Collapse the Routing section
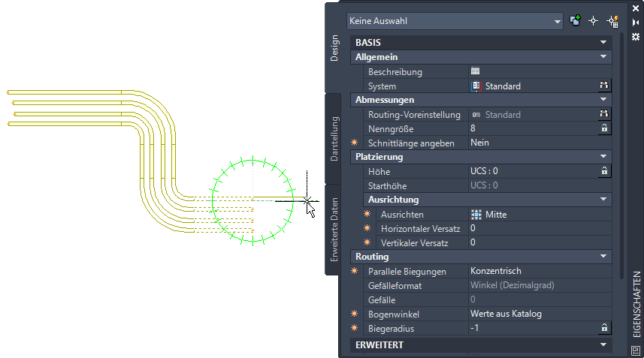This screenshot has width=644, height=358. (x=603, y=256)
